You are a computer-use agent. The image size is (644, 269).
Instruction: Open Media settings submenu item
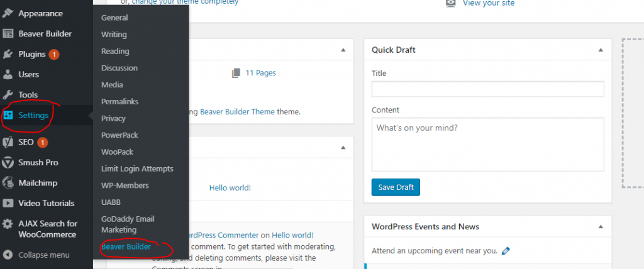click(x=112, y=85)
